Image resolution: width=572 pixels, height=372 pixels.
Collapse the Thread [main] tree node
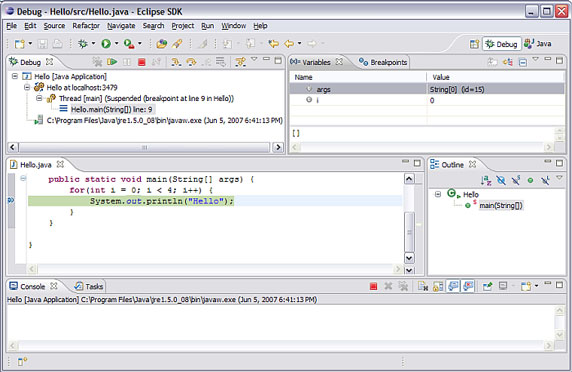pyautogui.click(x=39, y=98)
